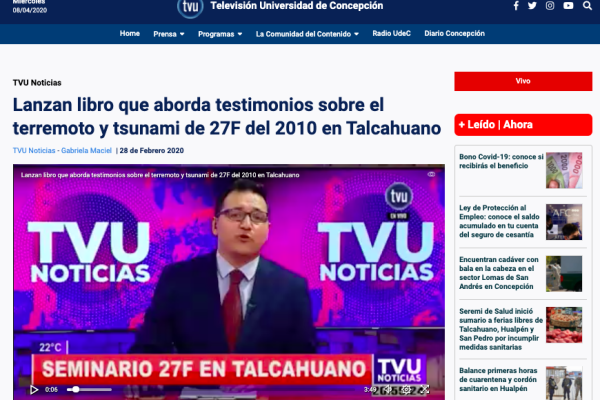Mute the video using the volume icon

[388, 390]
